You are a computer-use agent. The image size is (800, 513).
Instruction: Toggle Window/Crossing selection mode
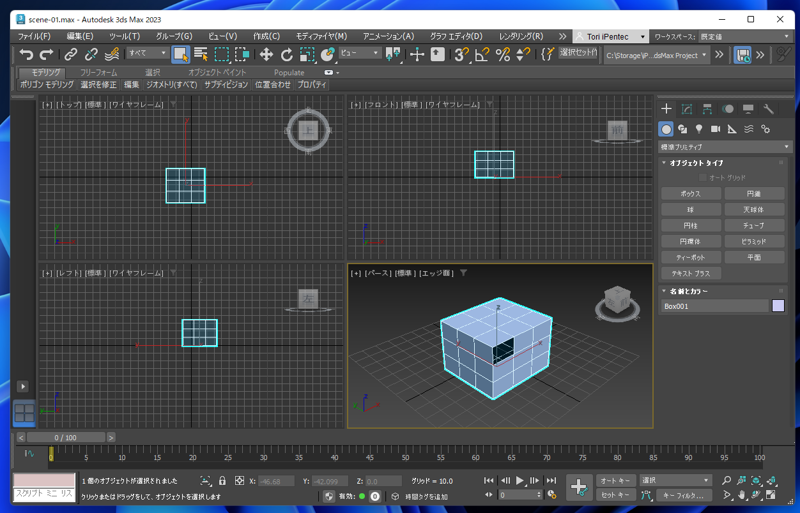pyautogui.click(x=242, y=54)
